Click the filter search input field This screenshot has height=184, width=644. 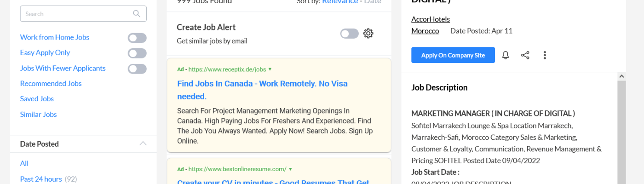(x=76, y=14)
